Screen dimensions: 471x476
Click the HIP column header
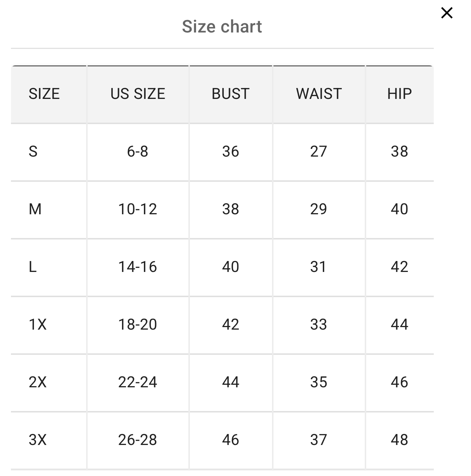(399, 94)
